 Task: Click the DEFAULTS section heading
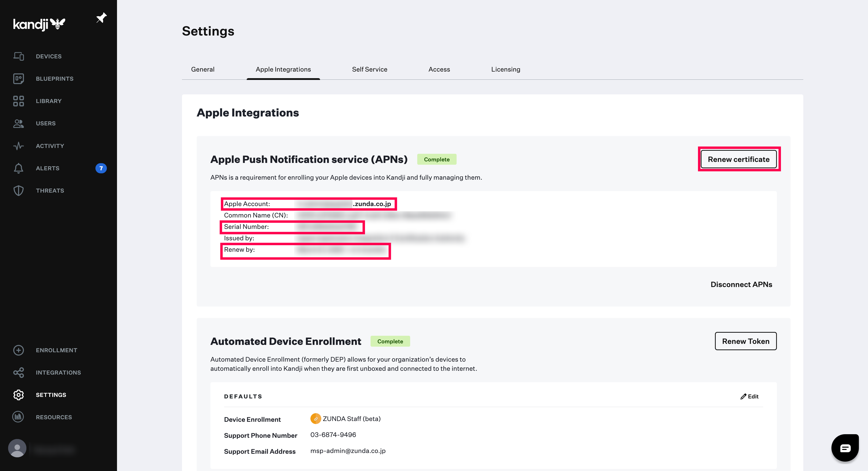point(243,397)
